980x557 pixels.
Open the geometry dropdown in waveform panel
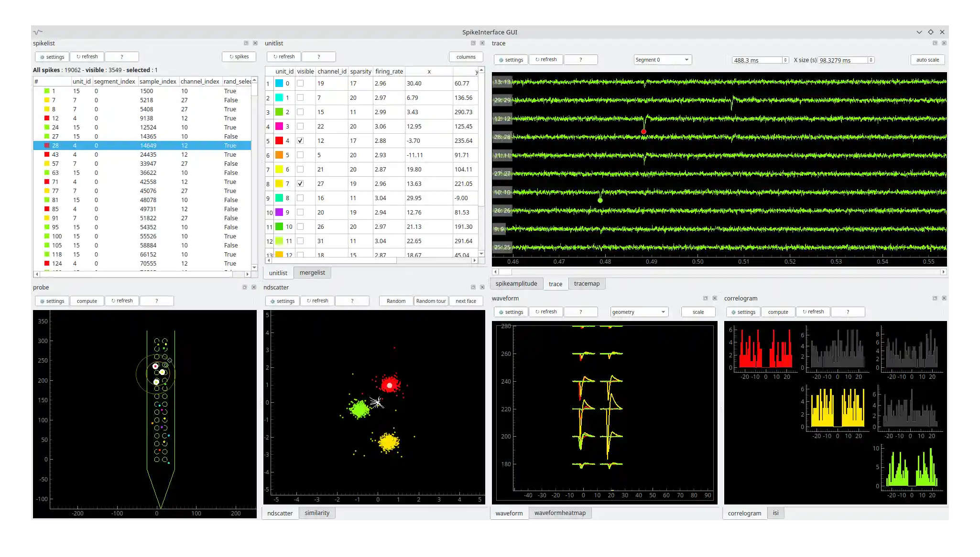click(x=639, y=311)
